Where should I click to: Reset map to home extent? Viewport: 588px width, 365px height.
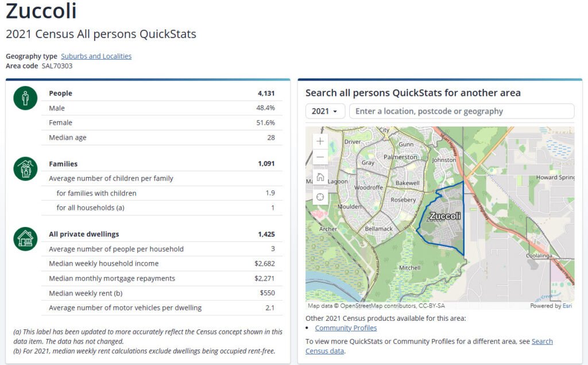320,177
